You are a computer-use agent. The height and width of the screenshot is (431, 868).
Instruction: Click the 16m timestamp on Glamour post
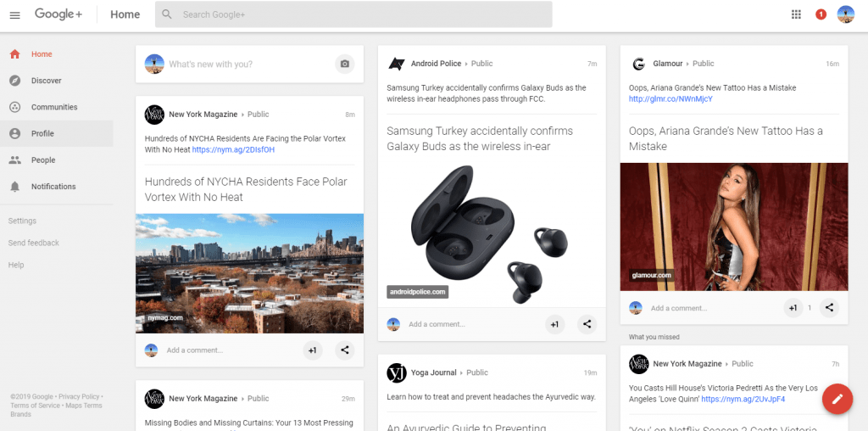point(832,64)
